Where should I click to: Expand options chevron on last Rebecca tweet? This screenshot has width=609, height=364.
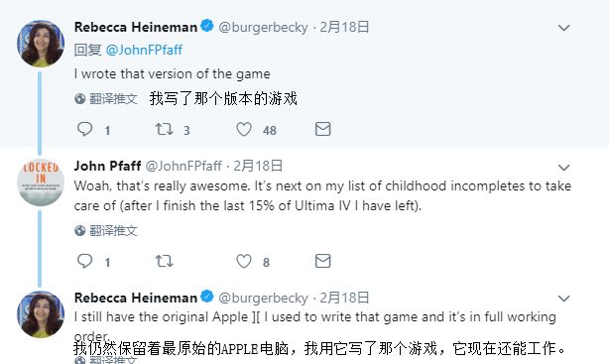pos(563,299)
